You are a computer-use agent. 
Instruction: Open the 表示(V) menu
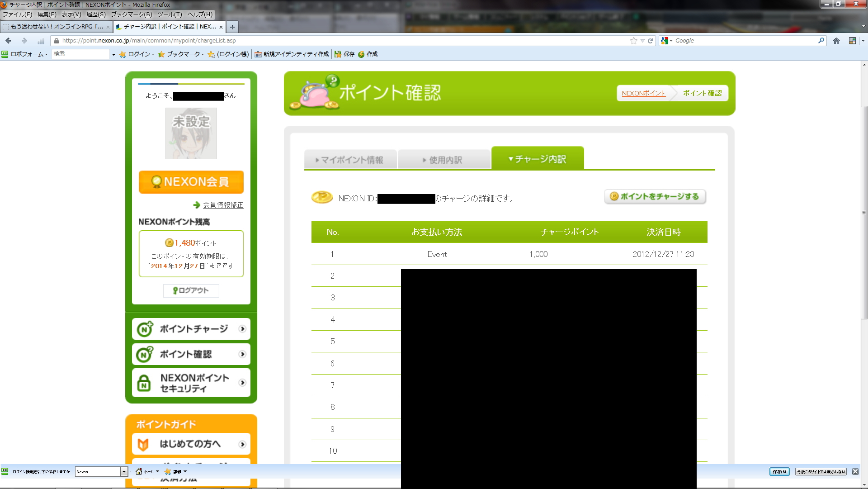71,14
